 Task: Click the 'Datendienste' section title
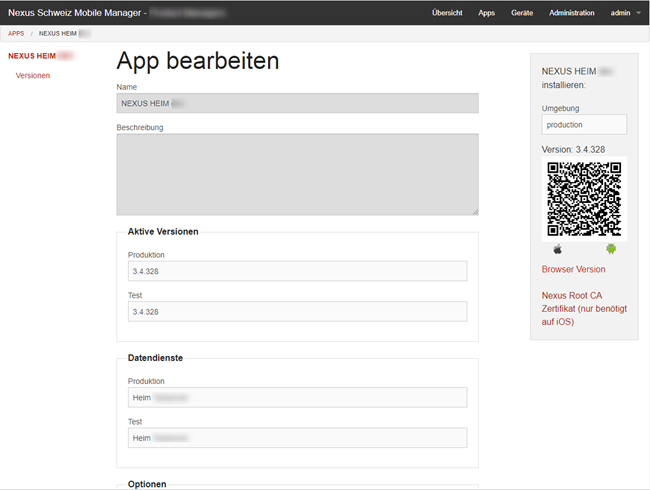point(155,358)
